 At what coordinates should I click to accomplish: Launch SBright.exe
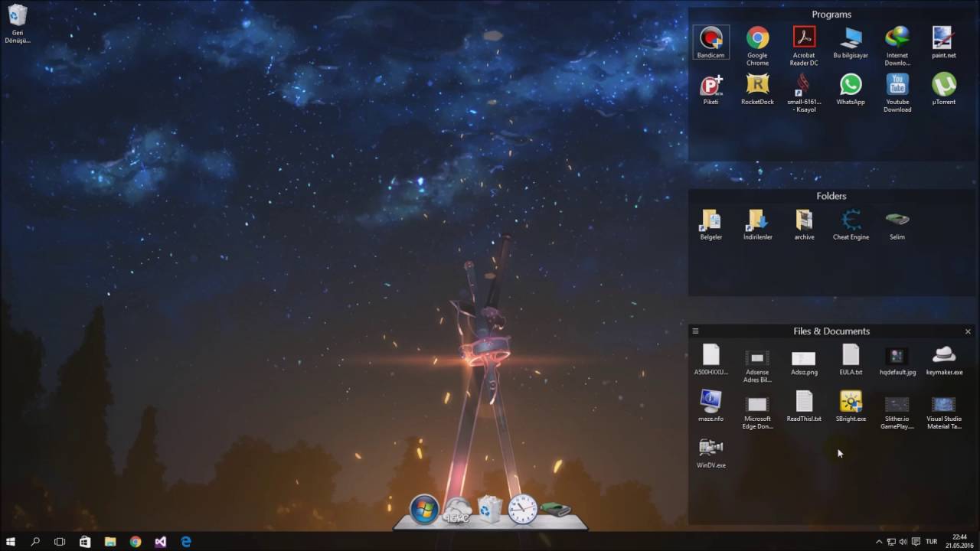tap(851, 406)
